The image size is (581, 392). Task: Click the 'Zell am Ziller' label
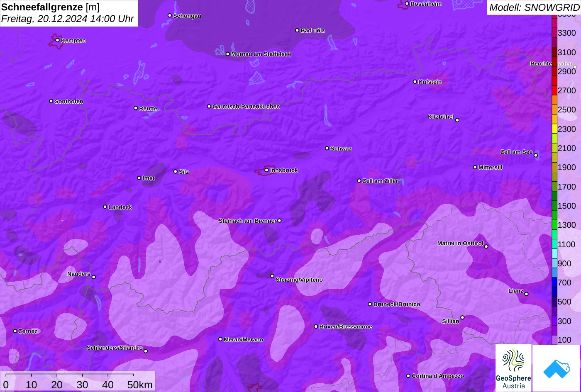381,181
